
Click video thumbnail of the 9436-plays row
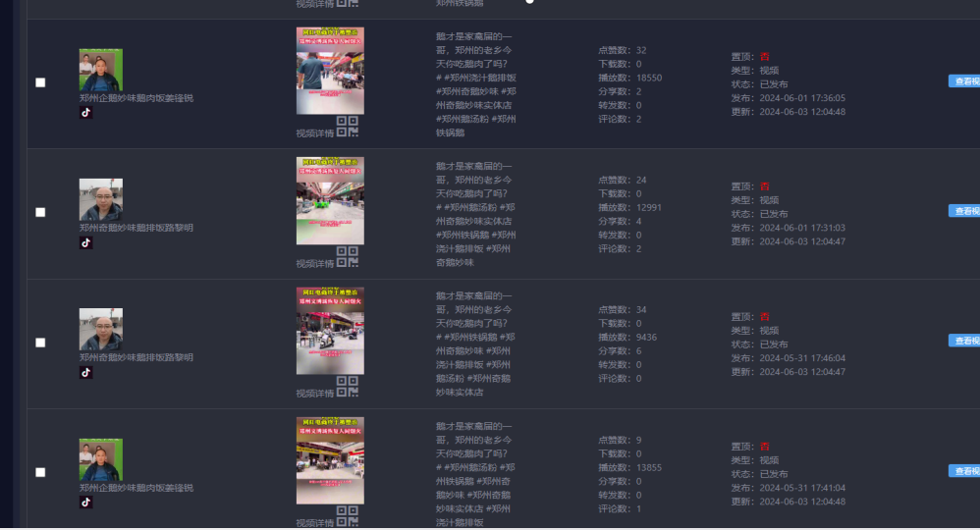(x=330, y=331)
